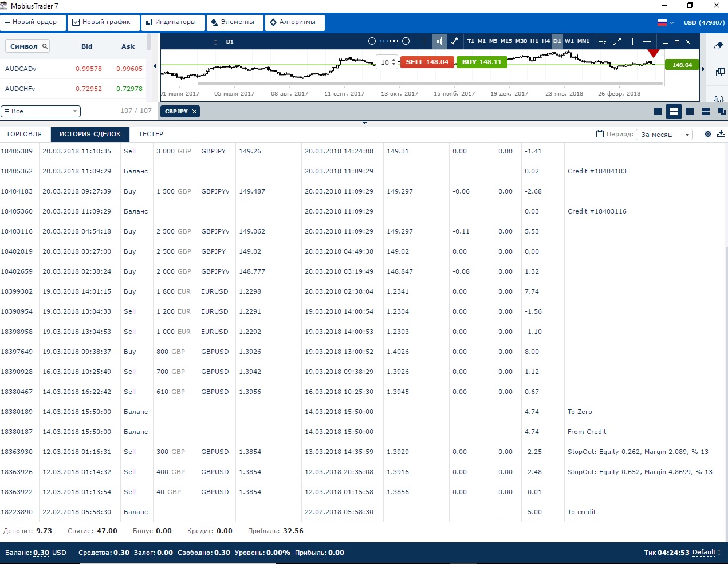
Task: Click the chart zoom level slider
Action: pos(389,41)
